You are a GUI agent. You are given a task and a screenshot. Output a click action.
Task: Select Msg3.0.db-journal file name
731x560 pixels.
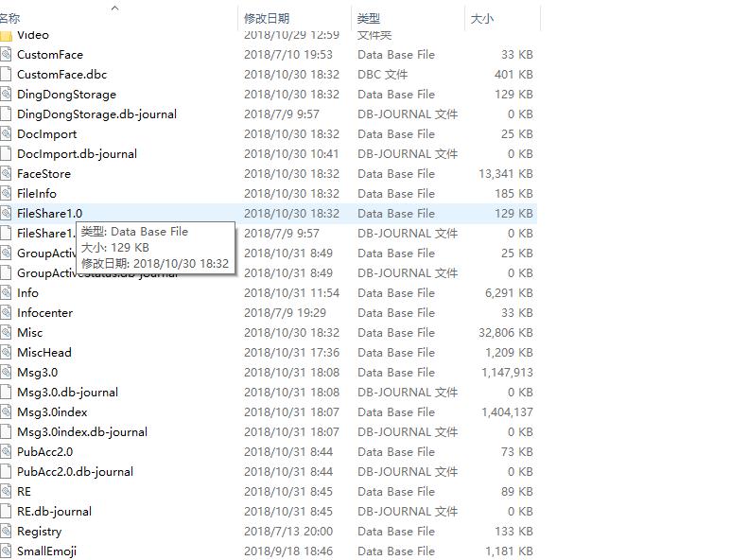(x=67, y=393)
